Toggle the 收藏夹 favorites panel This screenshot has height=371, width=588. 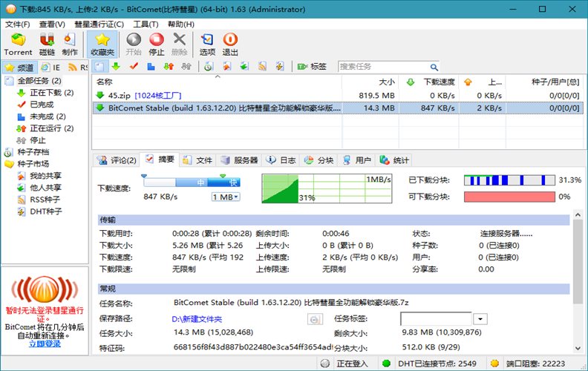tap(102, 45)
